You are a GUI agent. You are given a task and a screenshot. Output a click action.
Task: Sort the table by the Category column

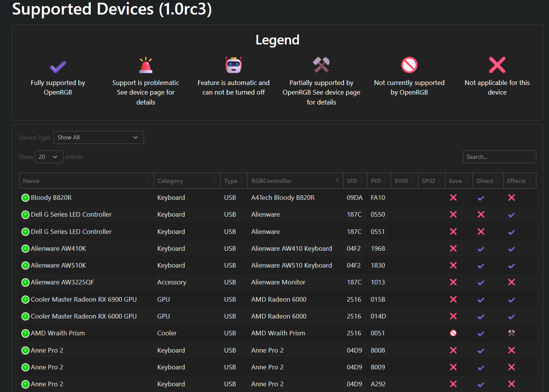[187, 181]
